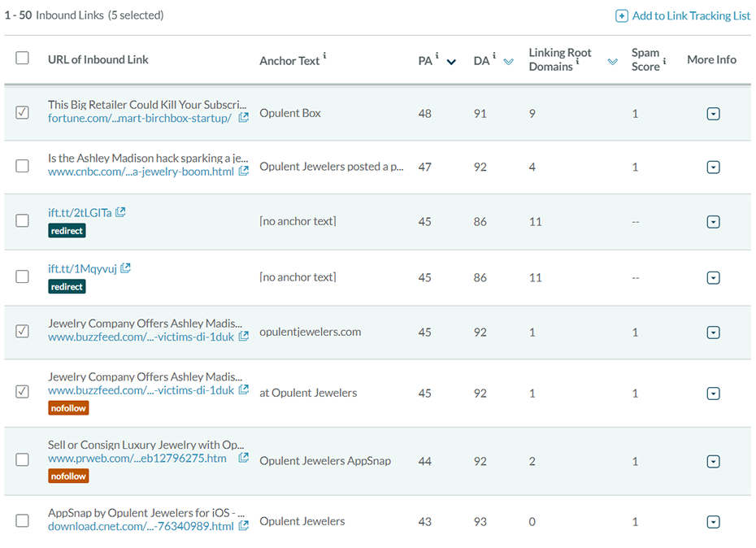Viewport: 756px width, 548px height.
Task: Open external icon for opulentjewelers.com buzzfeed row
Action: (x=244, y=337)
